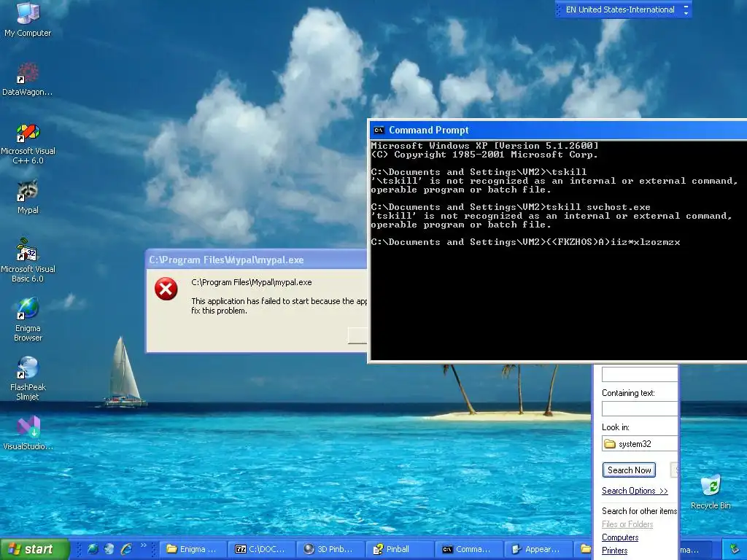The image size is (747, 560).
Task: Click the command line with 'iiz*xlzozmzx'
Action: pyautogui.click(x=525, y=242)
